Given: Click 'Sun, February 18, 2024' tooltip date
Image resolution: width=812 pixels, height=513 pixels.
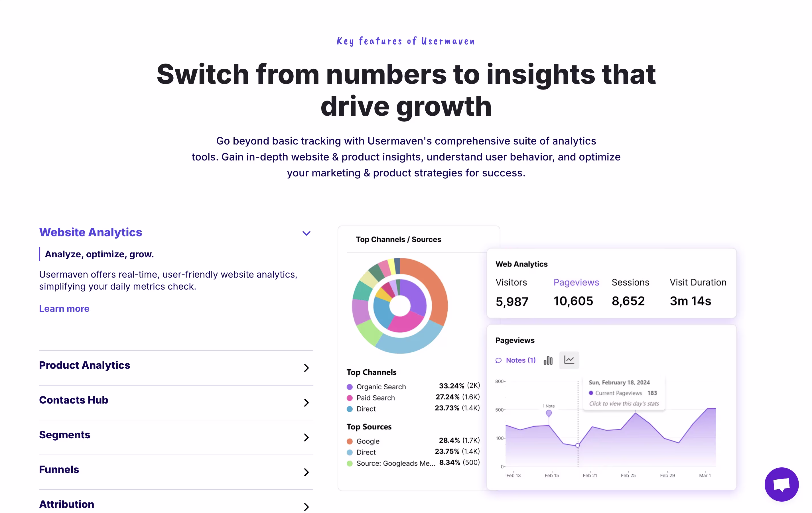Looking at the screenshot, I should pyautogui.click(x=619, y=382).
